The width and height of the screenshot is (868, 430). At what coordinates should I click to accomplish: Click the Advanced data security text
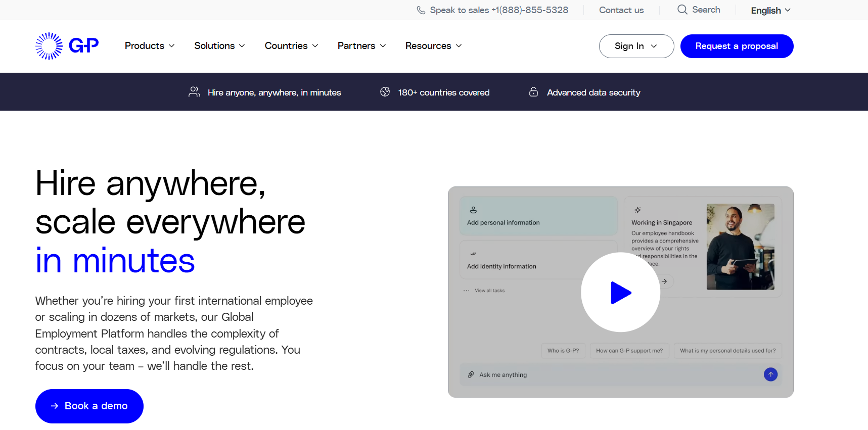point(593,92)
